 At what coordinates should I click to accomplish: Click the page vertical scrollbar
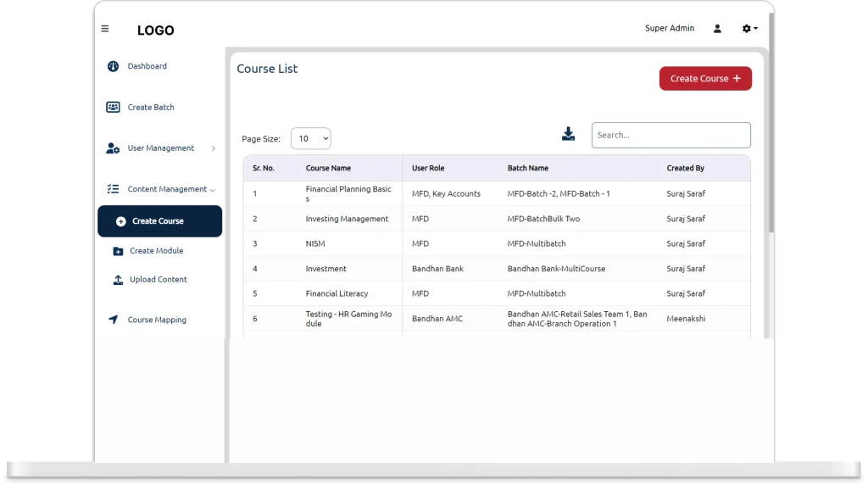click(x=771, y=122)
